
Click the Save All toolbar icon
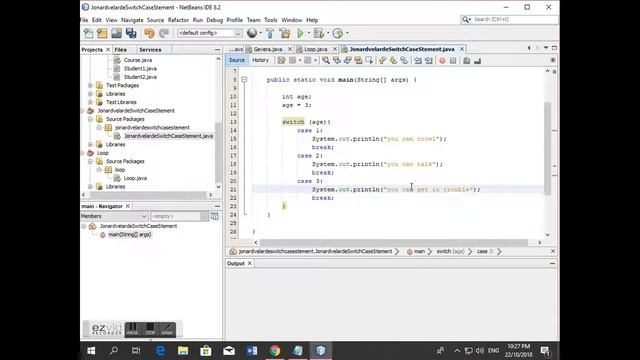[x=131, y=33]
